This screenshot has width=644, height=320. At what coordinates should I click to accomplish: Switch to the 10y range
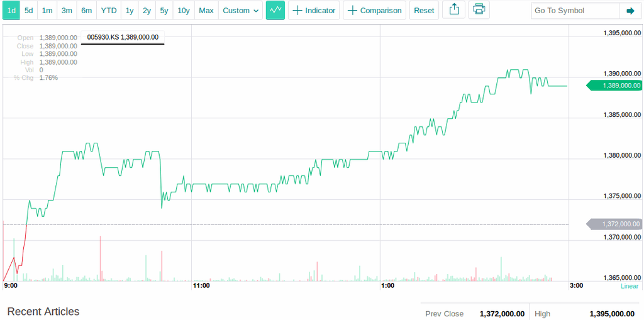pos(183,10)
